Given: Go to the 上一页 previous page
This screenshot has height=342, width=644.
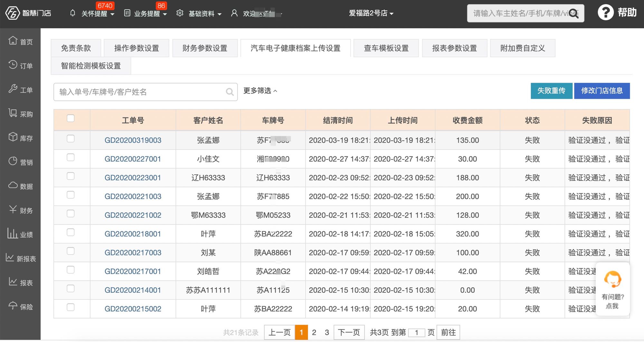Looking at the screenshot, I should point(279,332).
